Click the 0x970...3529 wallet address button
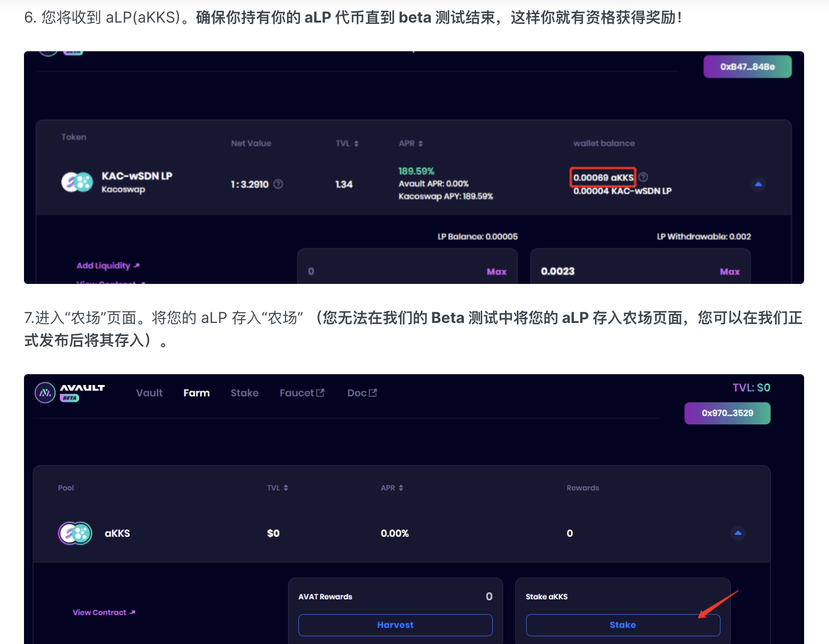 pyautogui.click(x=727, y=413)
